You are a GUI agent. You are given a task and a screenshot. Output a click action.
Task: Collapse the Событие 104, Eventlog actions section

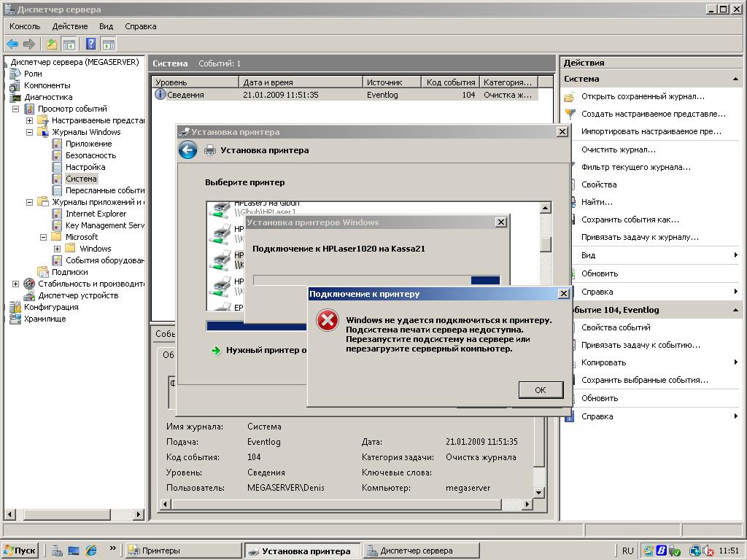tap(735, 310)
